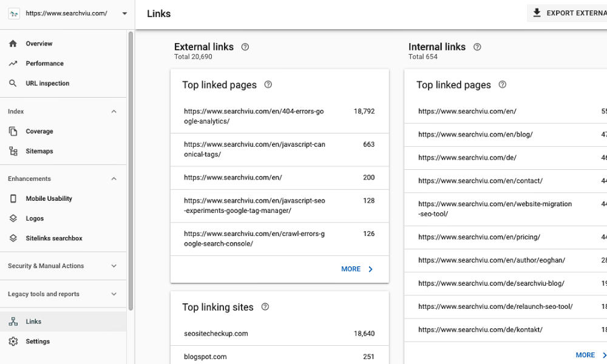Click internal website-migration-seo-tool row
This screenshot has height=364, width=607.
pyautogui.click(x=506, y=209)
